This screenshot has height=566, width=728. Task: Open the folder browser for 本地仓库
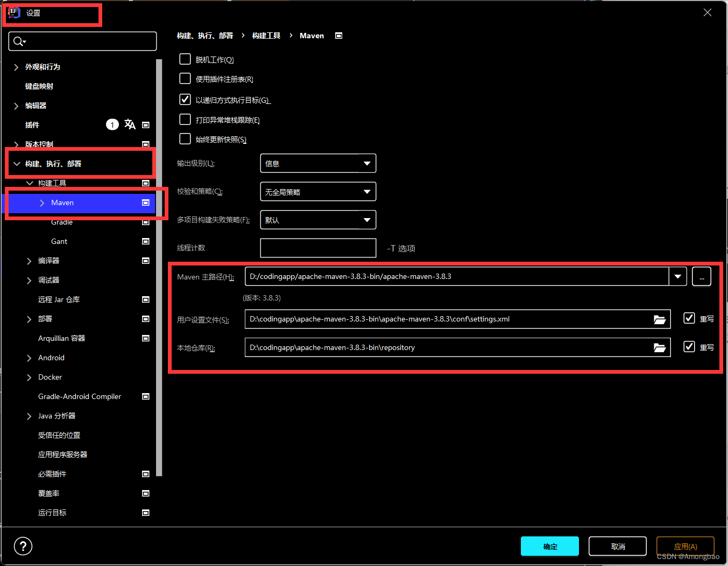(x=660, y=347)
